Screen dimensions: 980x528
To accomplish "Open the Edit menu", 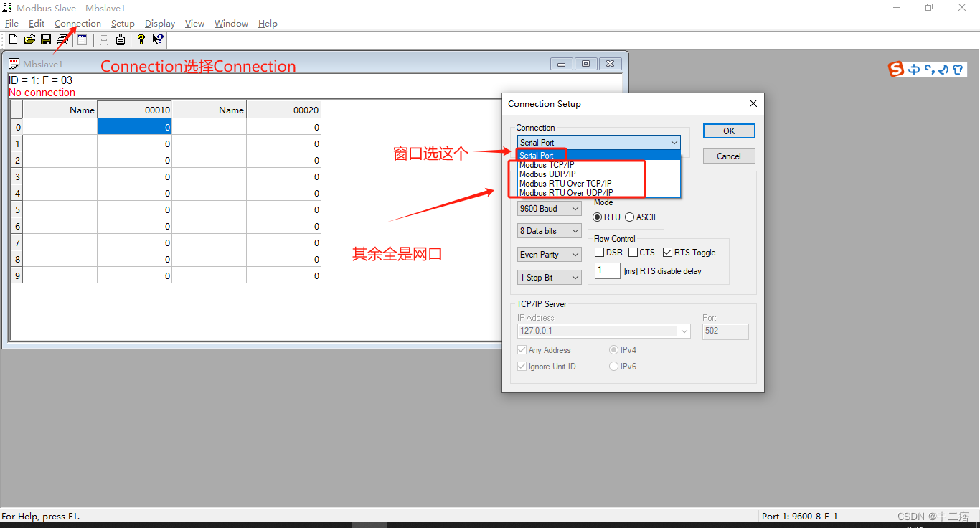I will click(37, 24).
